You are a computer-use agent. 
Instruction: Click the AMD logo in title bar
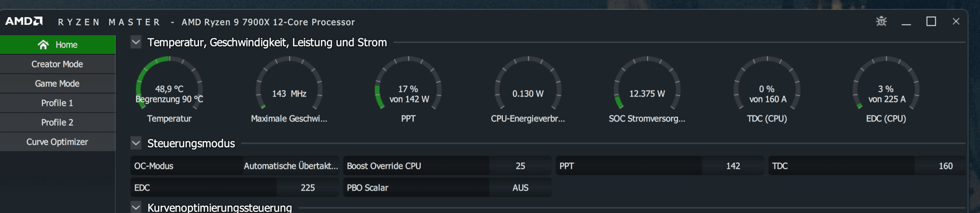coord(24,21)
